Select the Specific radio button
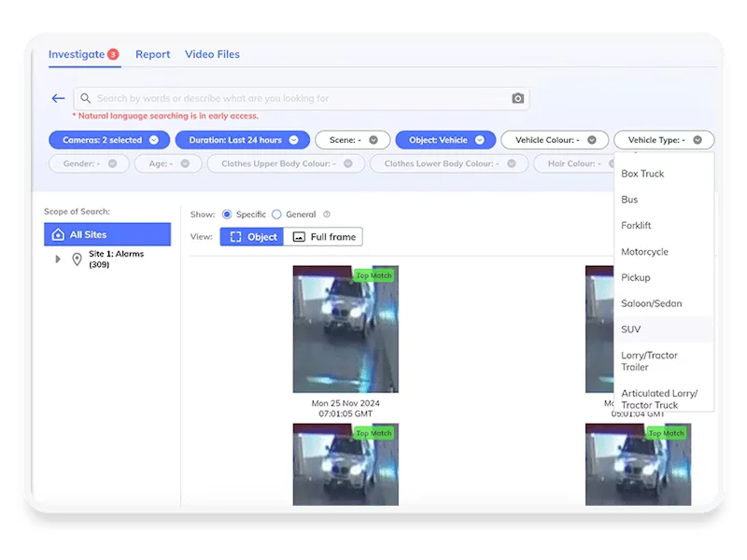This screenshot has width=747, height=560. (x=227, y=215)
